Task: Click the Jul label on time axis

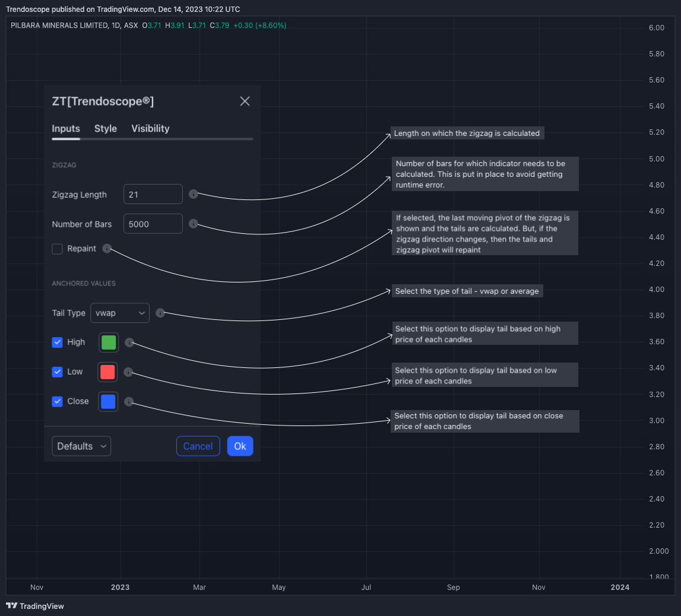Action: tap(366, 588)
